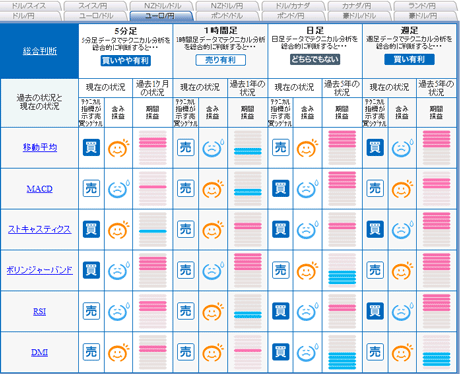Click the 週足 買 signal icon for 移動平均

pyautogui.click(x=375, y=147)
